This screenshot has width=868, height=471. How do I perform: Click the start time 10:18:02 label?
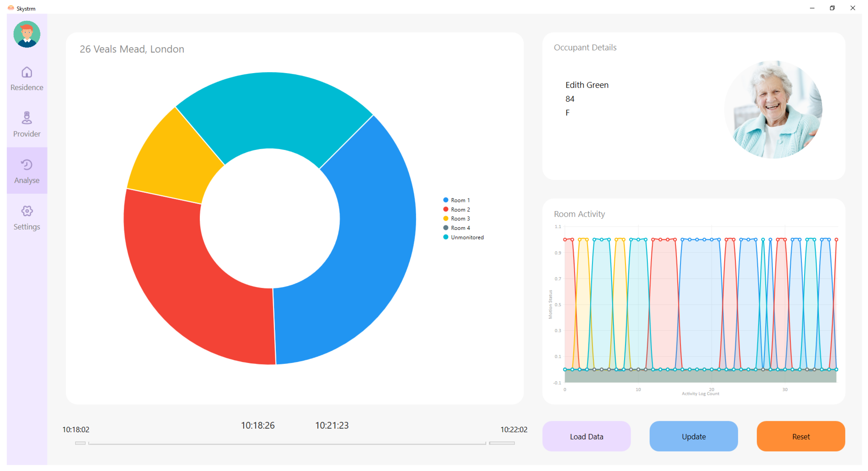(x=76, y=429)
